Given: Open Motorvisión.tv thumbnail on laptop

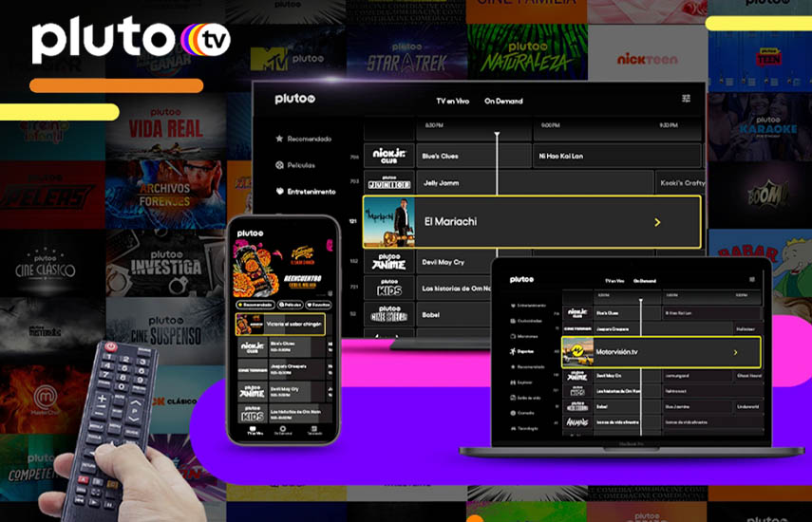Looking at the screenshot, I should (x=578, y=352).
